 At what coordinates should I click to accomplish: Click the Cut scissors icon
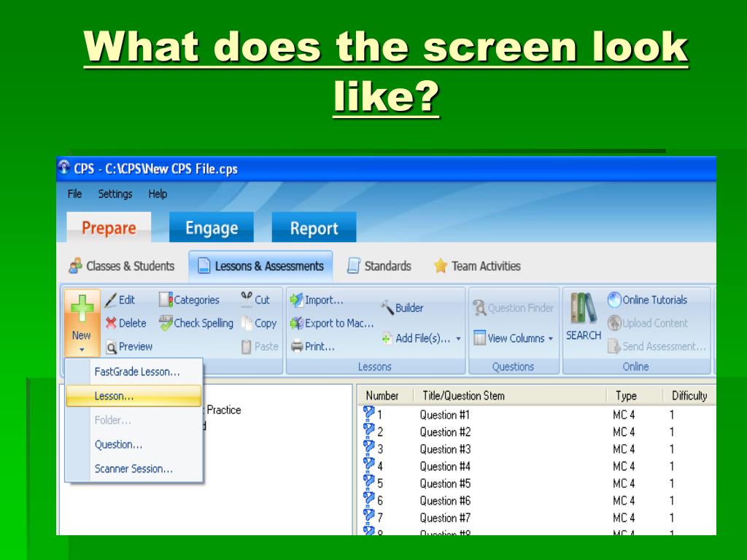tap(247, 299)
